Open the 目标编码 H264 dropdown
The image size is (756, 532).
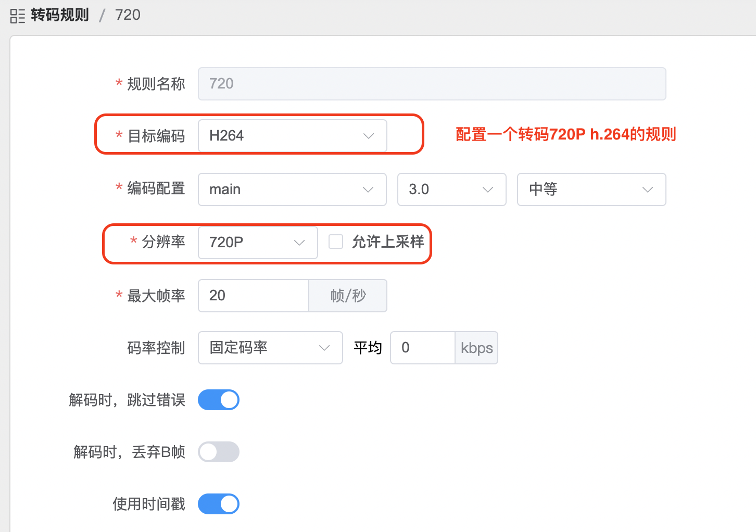coord(292,136)
